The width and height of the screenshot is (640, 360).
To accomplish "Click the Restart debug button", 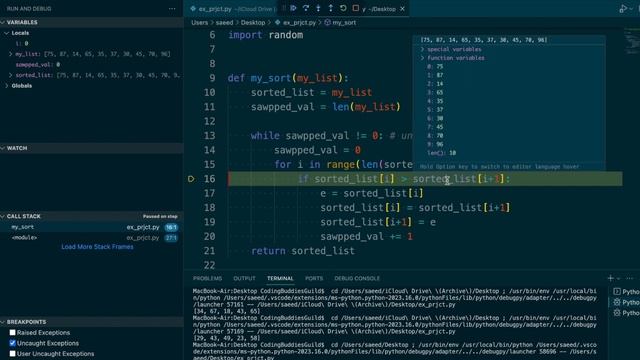I will pos(343,8).
